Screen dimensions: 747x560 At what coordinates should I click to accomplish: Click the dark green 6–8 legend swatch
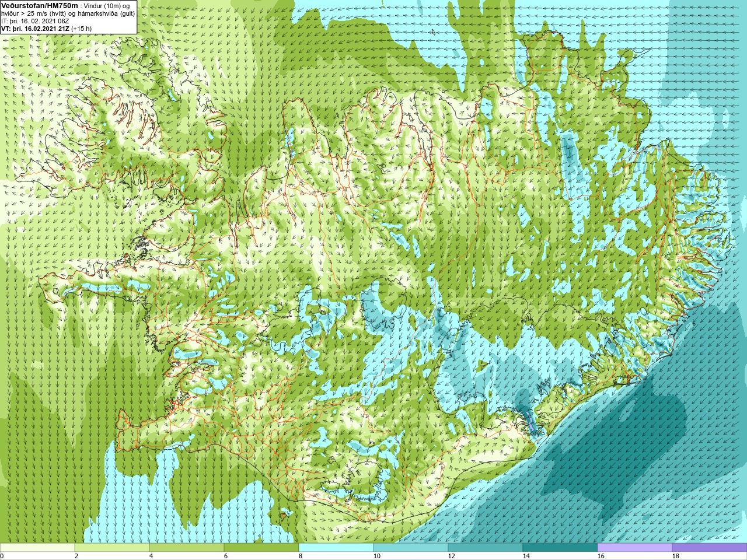(261, 548)
